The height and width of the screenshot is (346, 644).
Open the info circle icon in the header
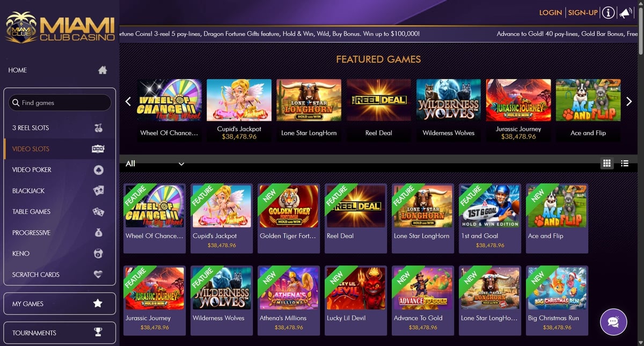pyautogui.click(x=608, y=13)
